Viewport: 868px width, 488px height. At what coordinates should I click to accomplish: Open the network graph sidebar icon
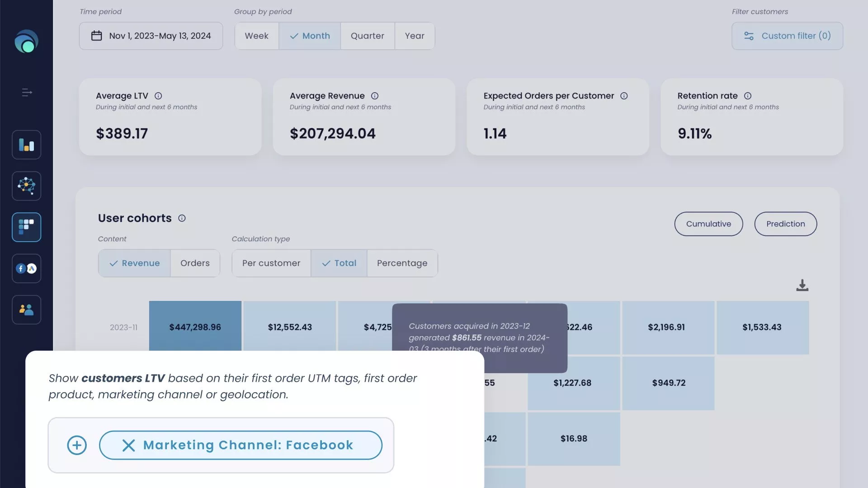click(x=26, y=186)
